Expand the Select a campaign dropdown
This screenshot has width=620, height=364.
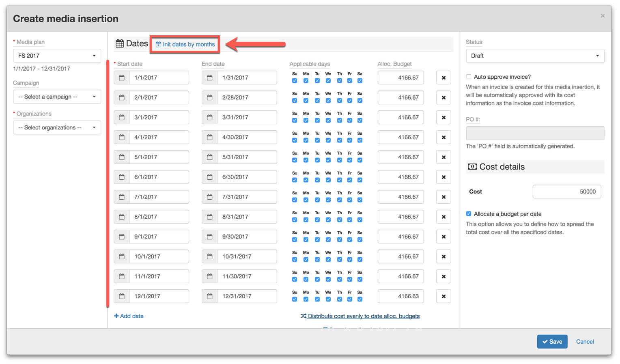[x=57, y=97]
